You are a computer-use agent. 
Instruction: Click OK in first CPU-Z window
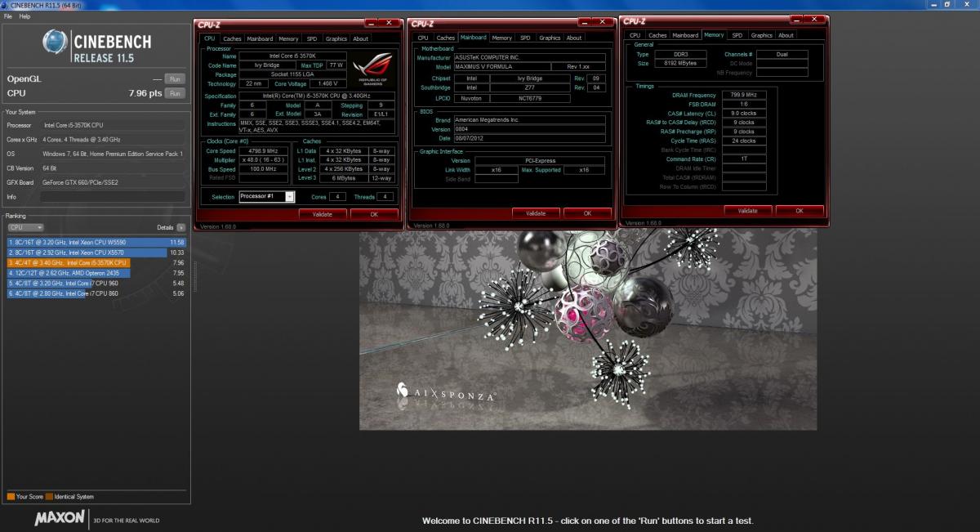point(374,213)
